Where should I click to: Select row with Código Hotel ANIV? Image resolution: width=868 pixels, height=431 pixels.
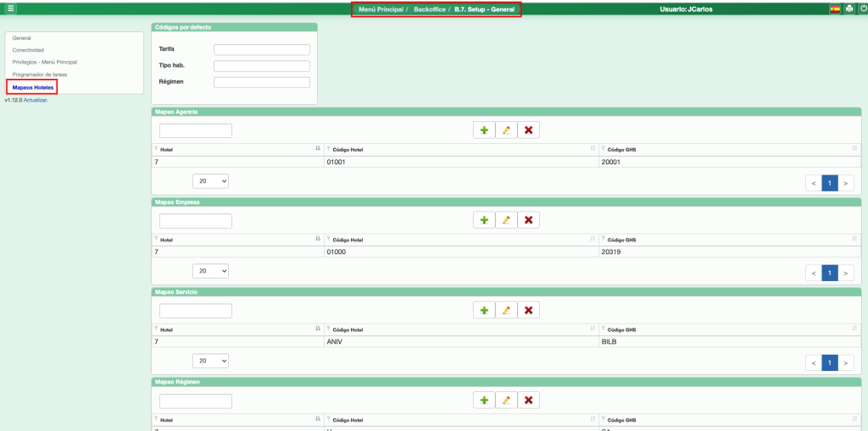(x=506, y=342)
